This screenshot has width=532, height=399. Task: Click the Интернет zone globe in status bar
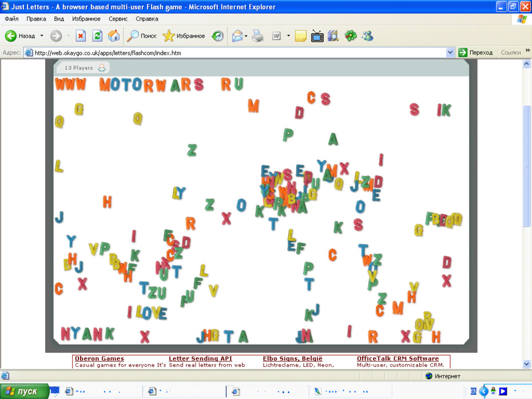pyautogui.click(x=429, y=376)
